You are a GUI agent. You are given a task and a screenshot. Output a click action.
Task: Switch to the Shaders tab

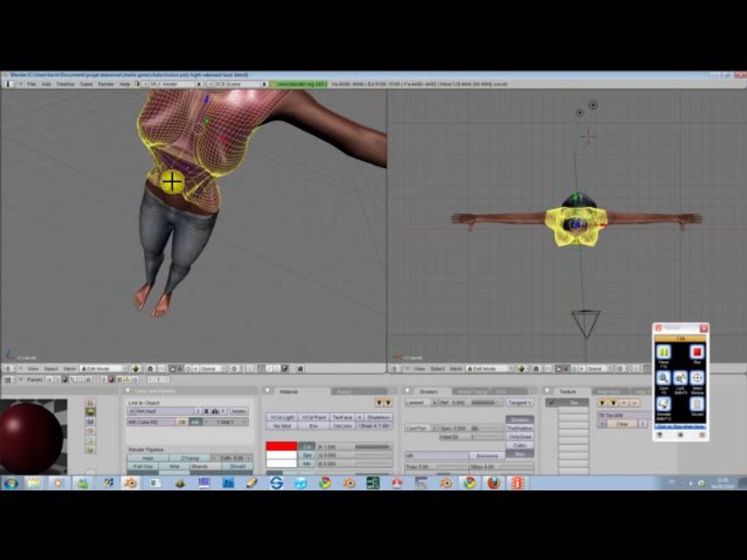point(428,391)
